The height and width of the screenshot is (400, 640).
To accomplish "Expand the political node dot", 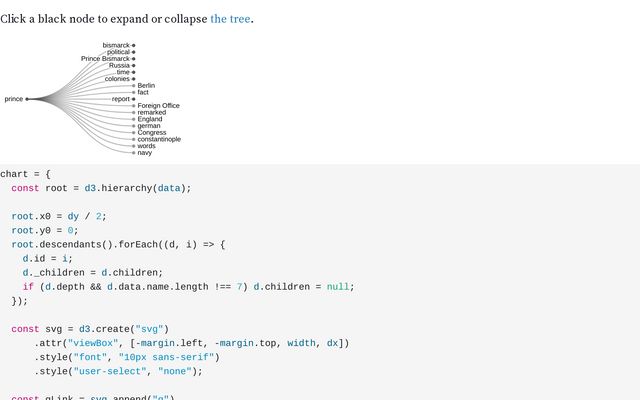I will (134, 52).
